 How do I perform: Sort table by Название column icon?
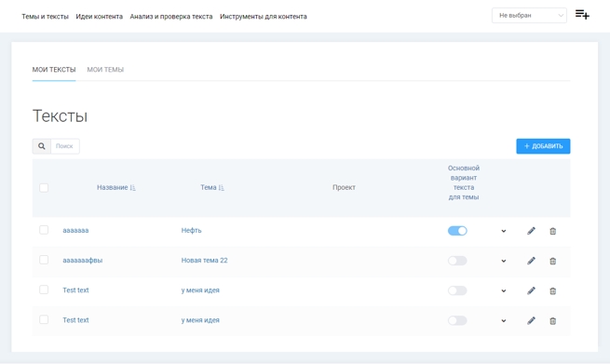coord(132,188)
